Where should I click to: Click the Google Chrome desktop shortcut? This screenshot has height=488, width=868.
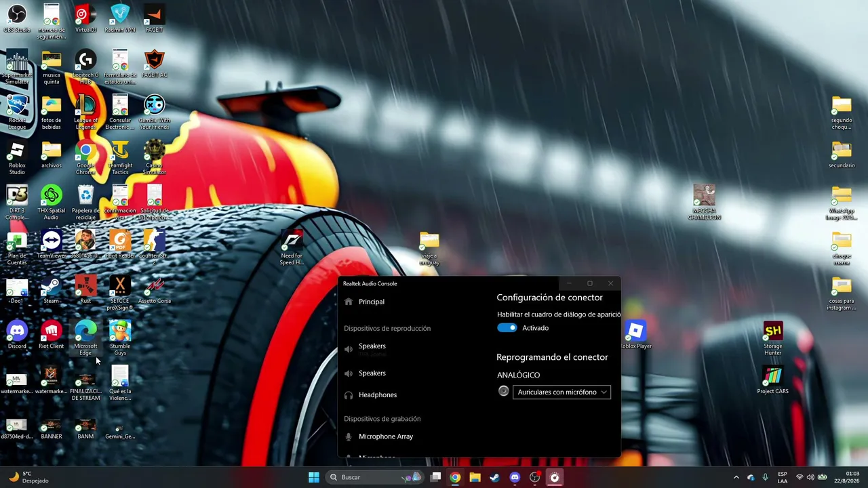click(85, 158)
